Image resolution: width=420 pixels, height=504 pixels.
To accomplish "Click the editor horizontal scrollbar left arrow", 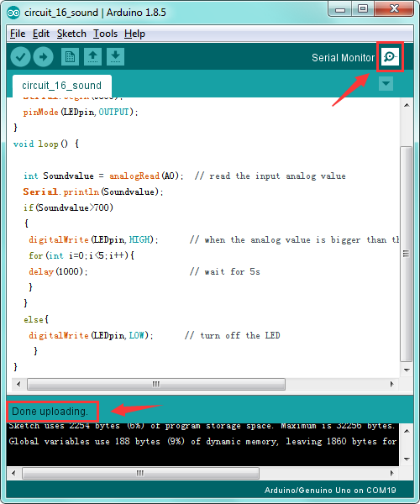I will 18,384.
